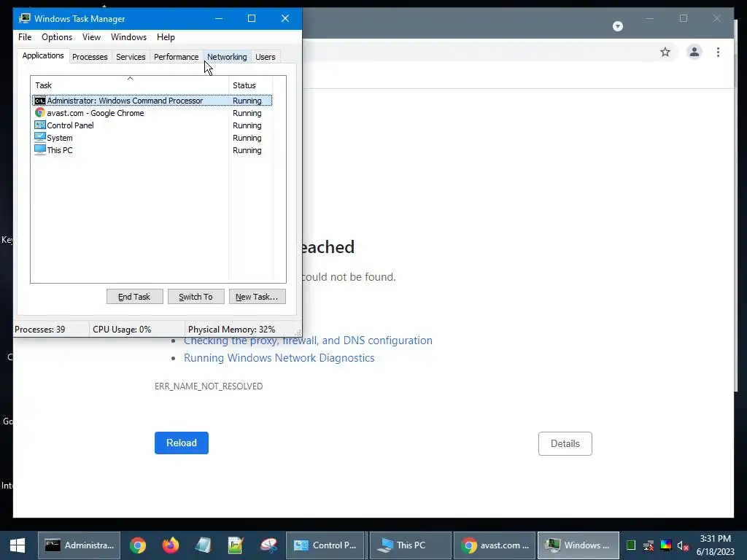Click the network tray icon
Image resolution: width=747 pixels, height=560 pixels.
[x=649, y=545]
